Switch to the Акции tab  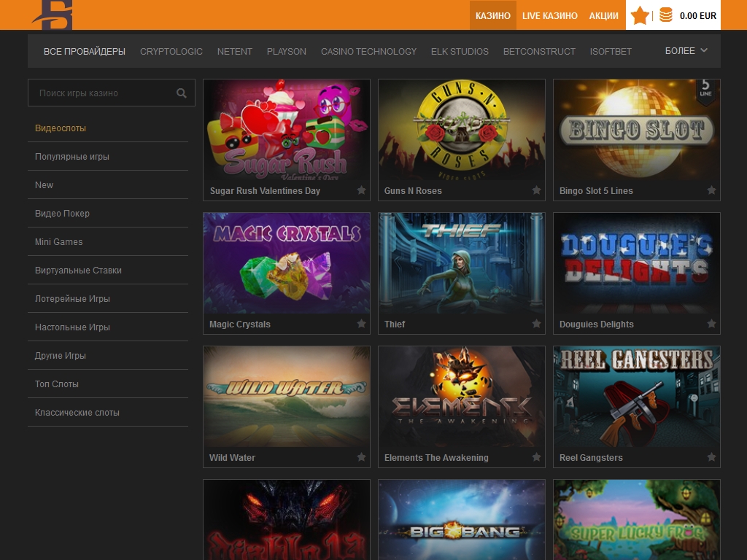[x=603, y=15]
